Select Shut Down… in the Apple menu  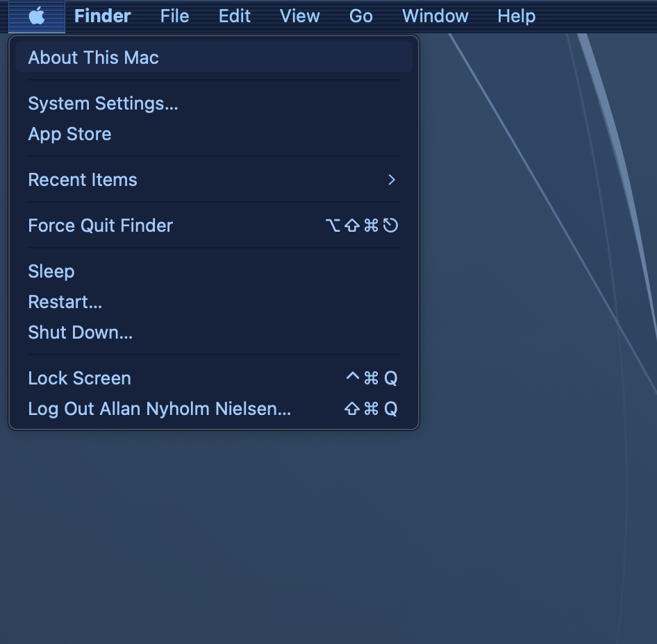coord(214,332)
